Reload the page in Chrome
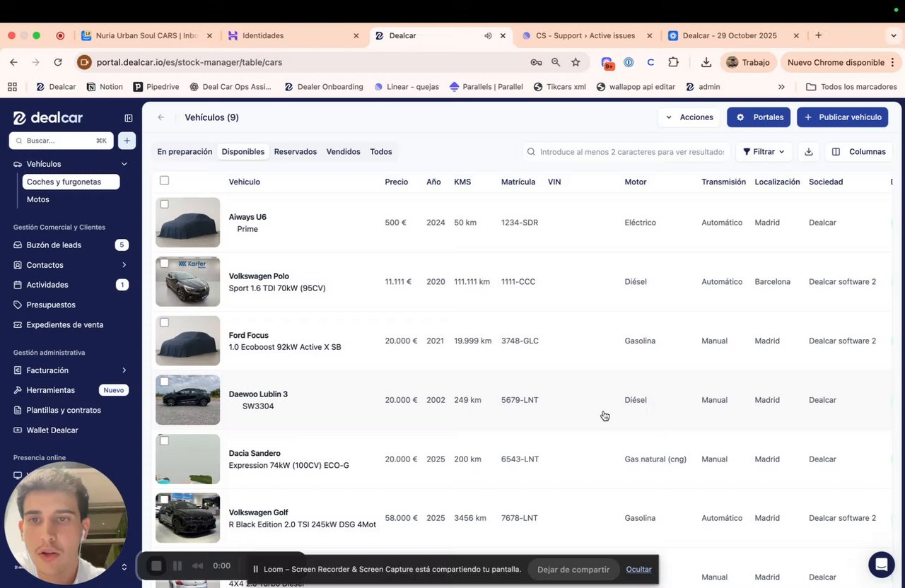Screen dimensions: 905x588 pos(58,62)
